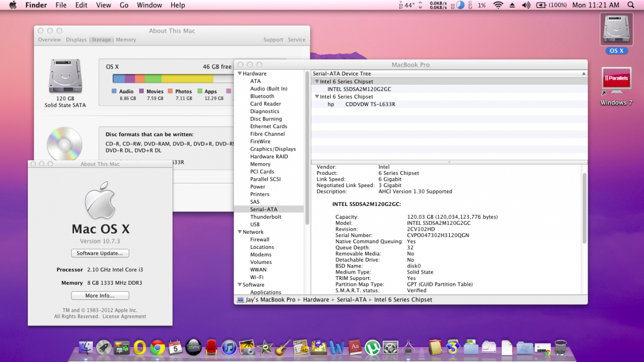Collapse the Software section triangle
The image size is (644, 362).
click(x=239, y=285)
